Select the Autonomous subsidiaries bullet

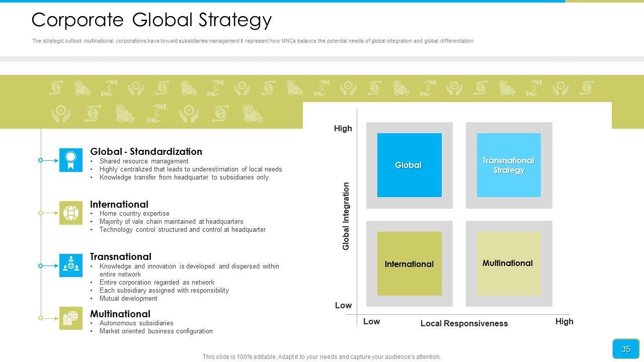point(136,323)
